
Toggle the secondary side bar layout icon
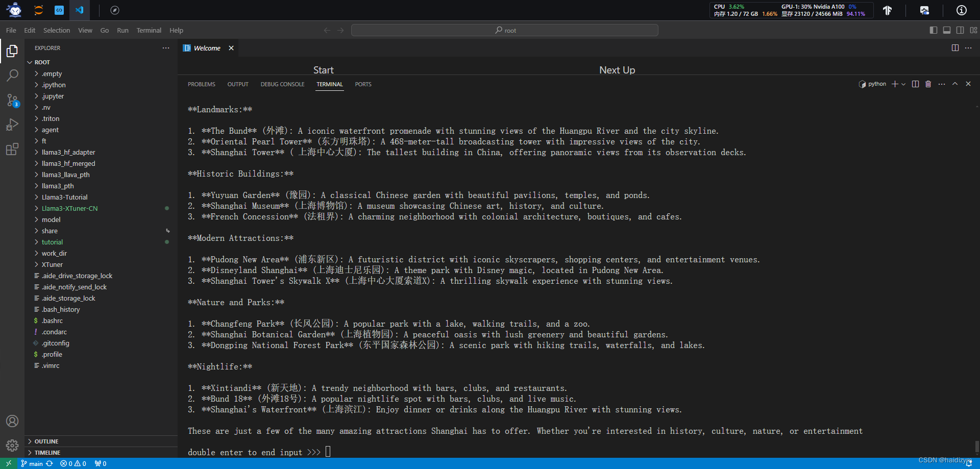tap(961, 30)
